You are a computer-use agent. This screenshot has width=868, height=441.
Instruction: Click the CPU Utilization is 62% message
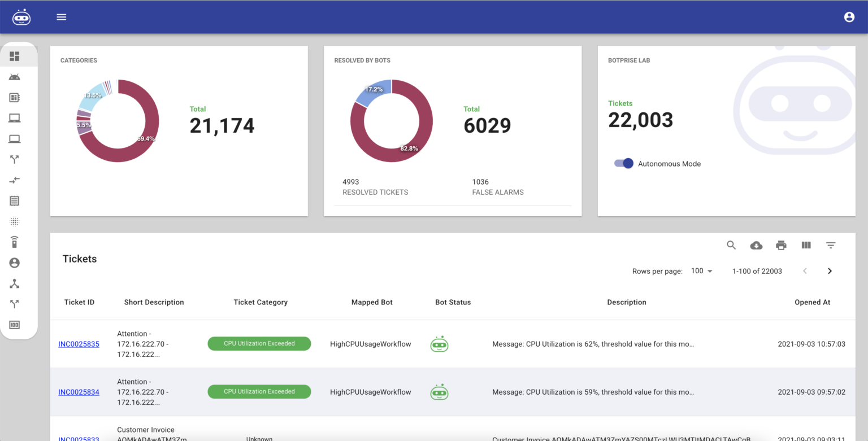click(x=593, y=344)
